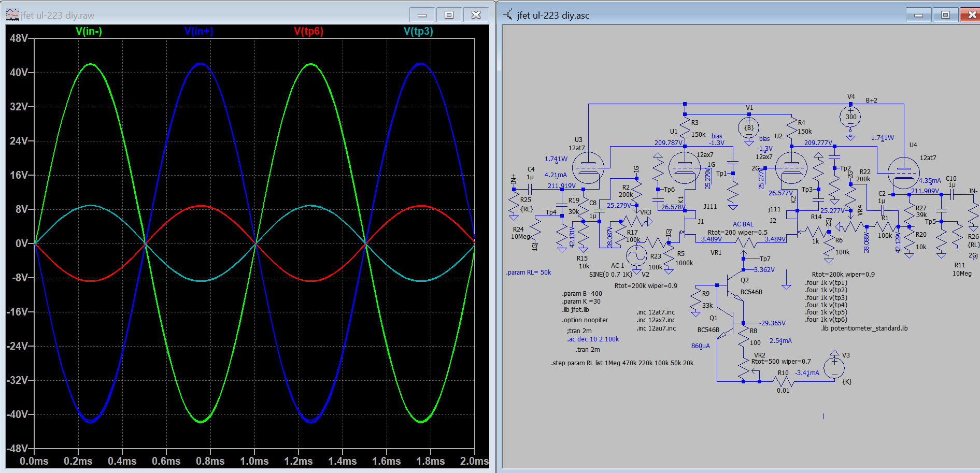980x473 pixels.
Task: Click the 0V label on the vertical axis
Action: [22, 243]
